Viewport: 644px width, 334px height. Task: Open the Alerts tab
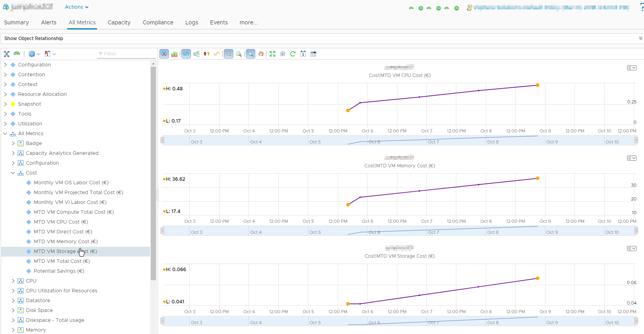point(49,22)
